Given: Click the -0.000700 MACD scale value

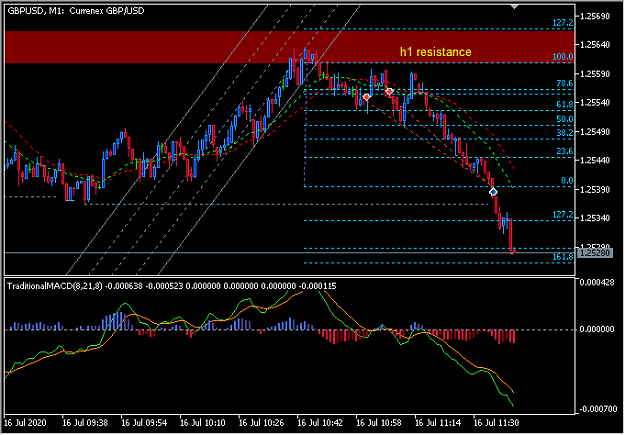Looking at the screenshot, I should pos(596,409).
